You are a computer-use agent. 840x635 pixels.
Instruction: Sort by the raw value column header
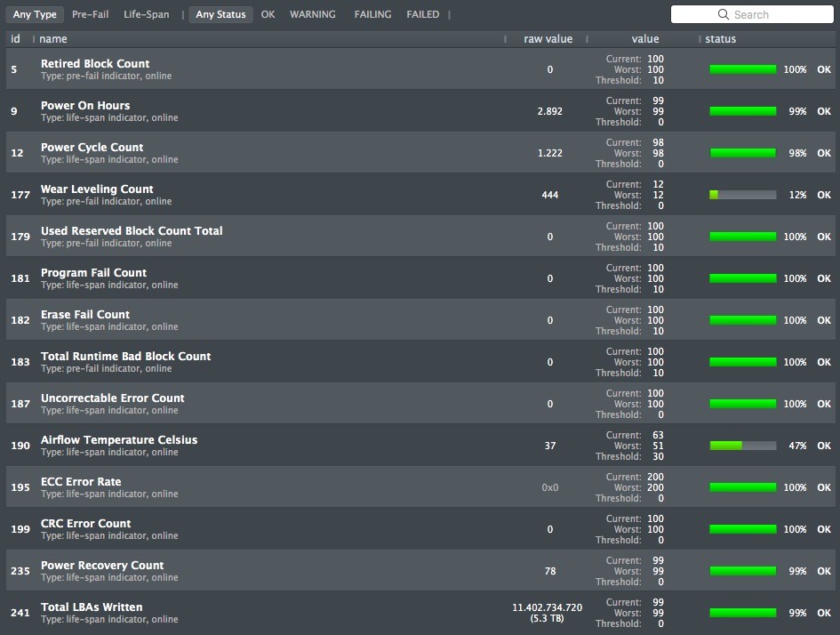548,39
